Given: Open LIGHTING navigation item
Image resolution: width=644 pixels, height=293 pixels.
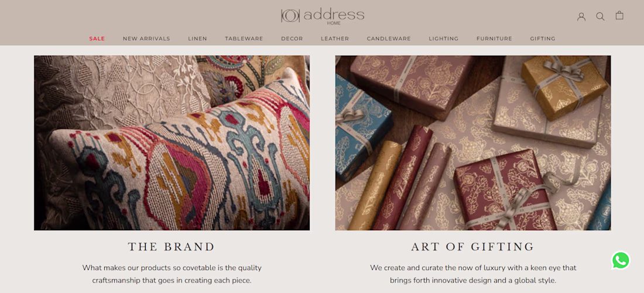Looking at the screenshot, I should click(444, 39).
